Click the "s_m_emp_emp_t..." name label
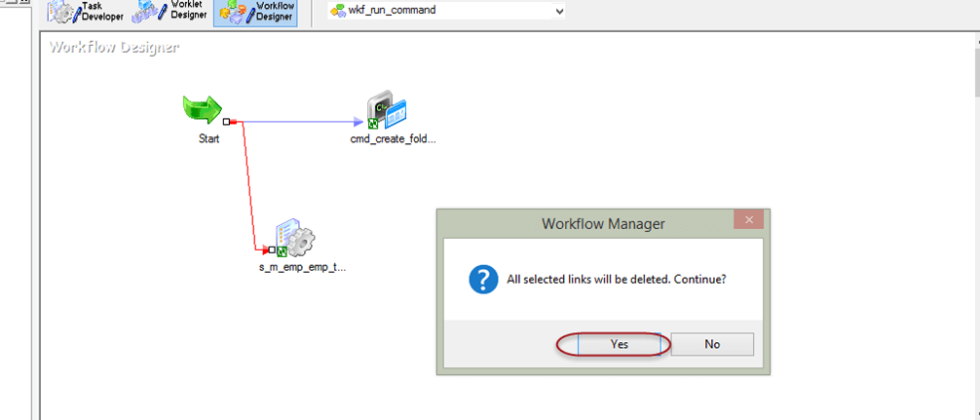This screenshot has width=980, height=420. click(x=295, y=267)
